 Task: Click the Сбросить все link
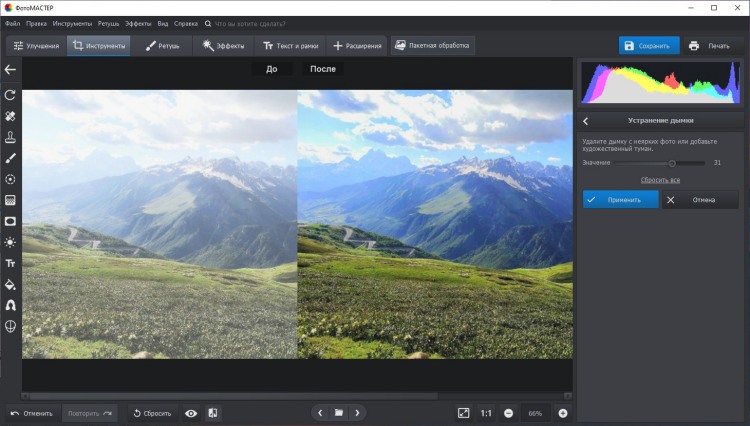[660, 180]
